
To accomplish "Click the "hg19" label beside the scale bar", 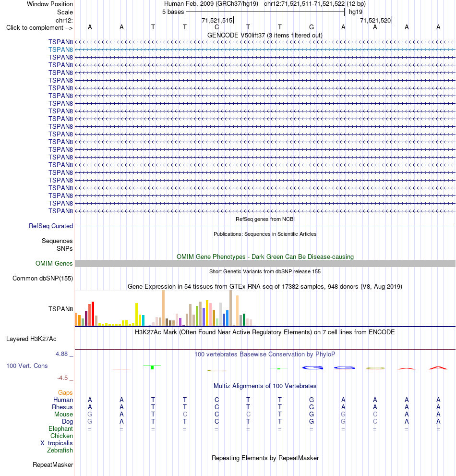I will click(356, 12).
